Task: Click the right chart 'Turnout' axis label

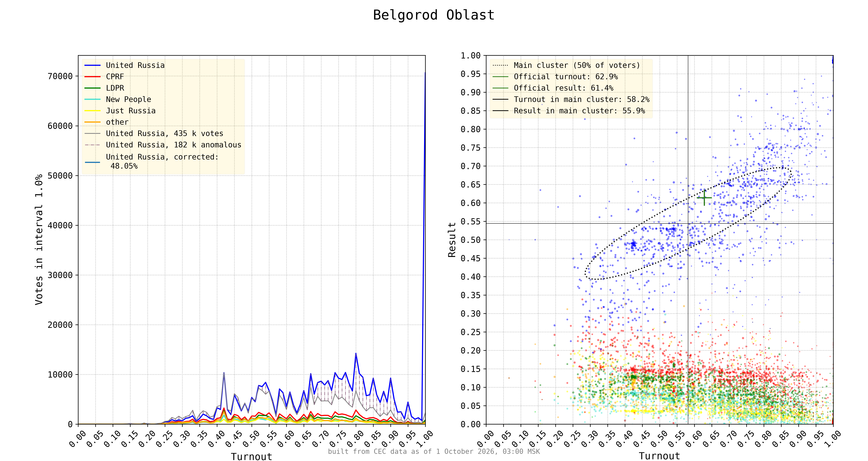Action: (x=659, y=456)
